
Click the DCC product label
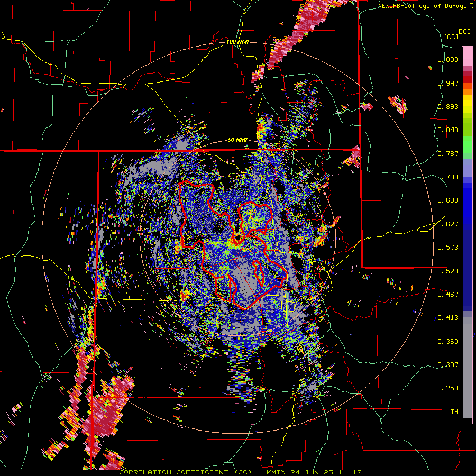(465, 32)
